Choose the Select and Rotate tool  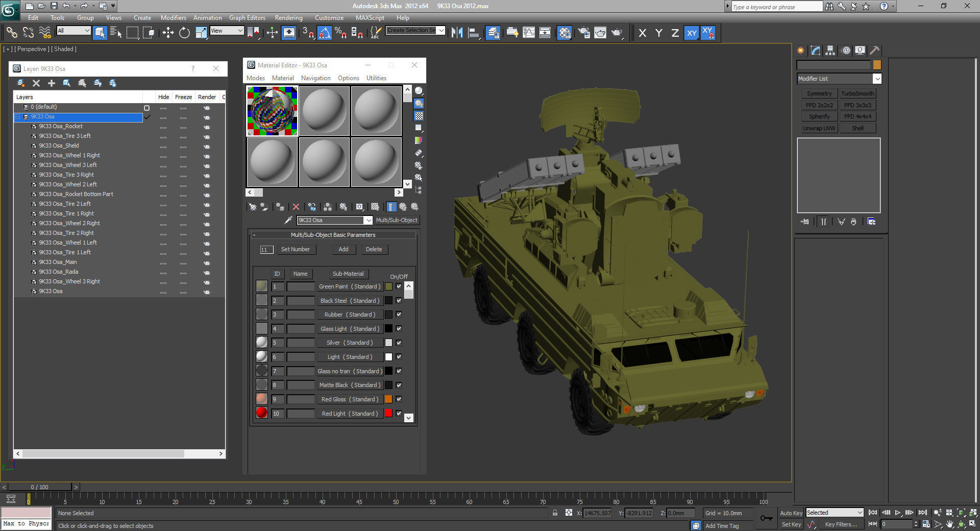[184, 33]
